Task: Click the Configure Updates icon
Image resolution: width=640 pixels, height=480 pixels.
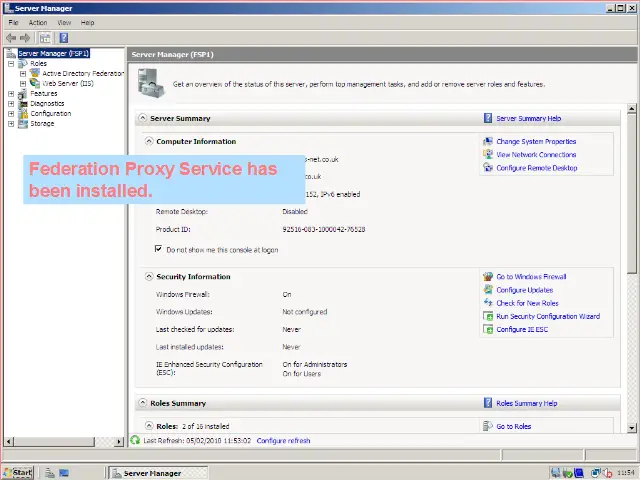Action: (488, 290)
